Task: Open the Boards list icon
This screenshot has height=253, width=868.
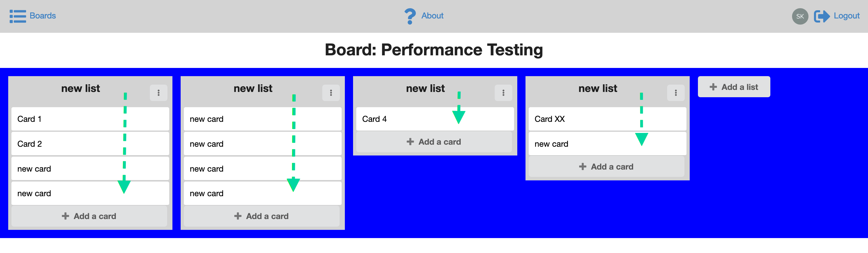Action: (x=18, y=16)
